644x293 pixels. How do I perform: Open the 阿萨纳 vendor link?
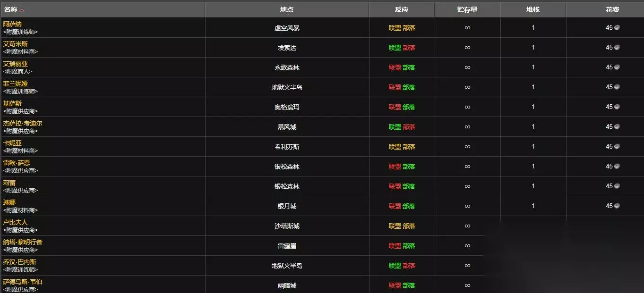click(x=12, y=24)
